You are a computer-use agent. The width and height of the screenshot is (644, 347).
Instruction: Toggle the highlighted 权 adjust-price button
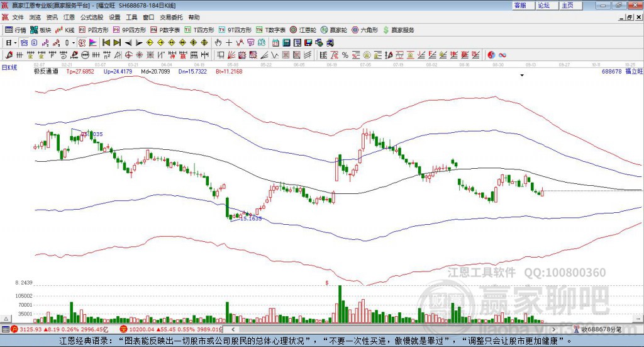pos(82,43)
